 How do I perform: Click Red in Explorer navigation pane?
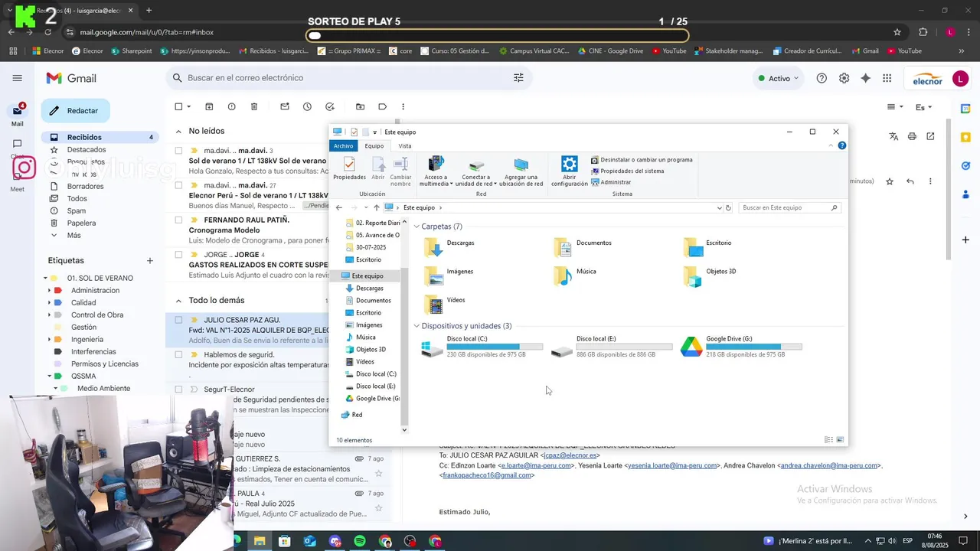click(x=357, y=415)
